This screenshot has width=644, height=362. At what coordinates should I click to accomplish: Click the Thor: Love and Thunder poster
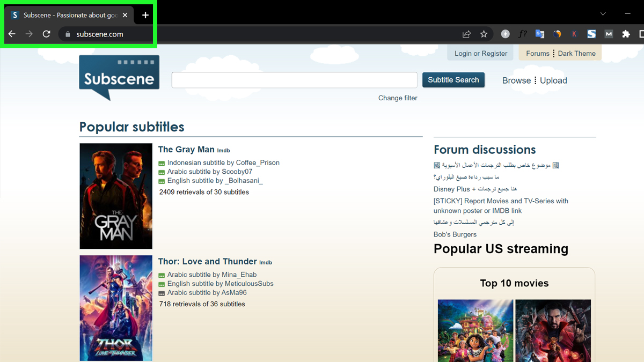click(x=116, y=308)
